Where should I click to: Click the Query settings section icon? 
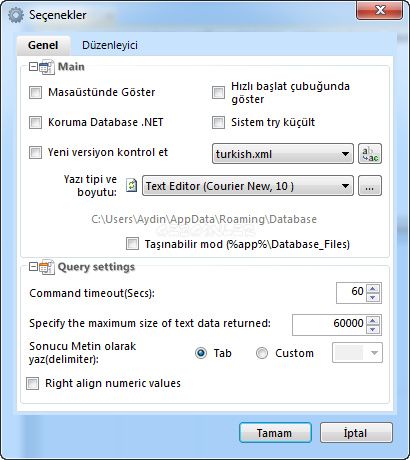pyautogui.click(x=46, y=267)
